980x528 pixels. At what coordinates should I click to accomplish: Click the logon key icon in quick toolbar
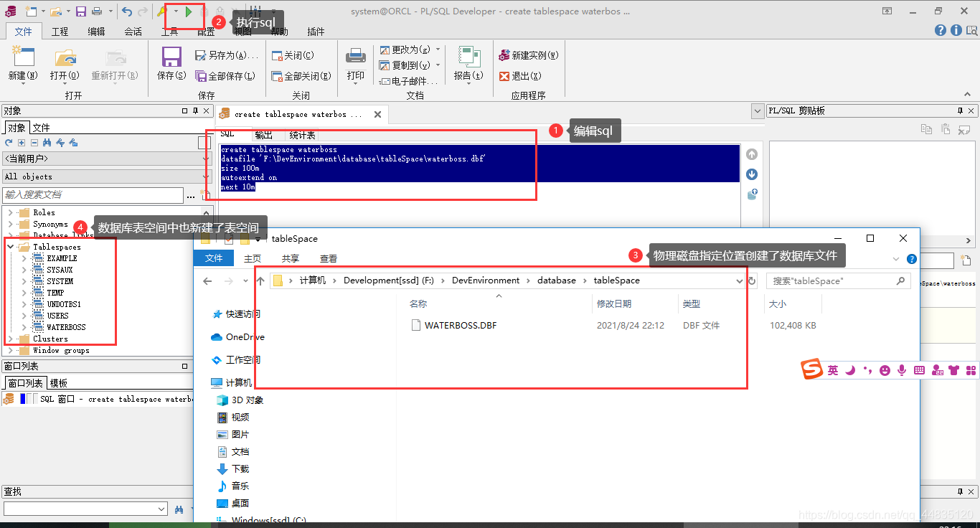click(162, 11)
